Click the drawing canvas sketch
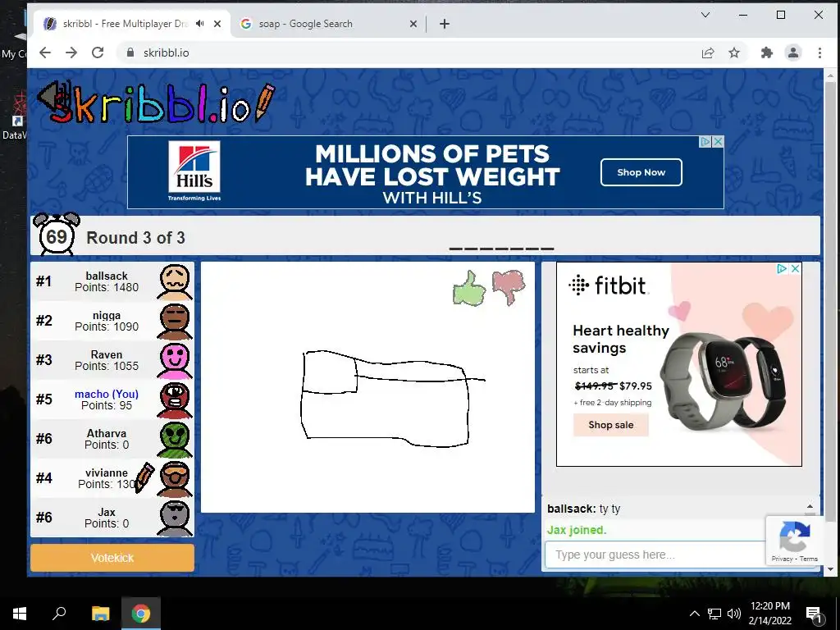This screenshot has height=630, width=840. (393, 398)
